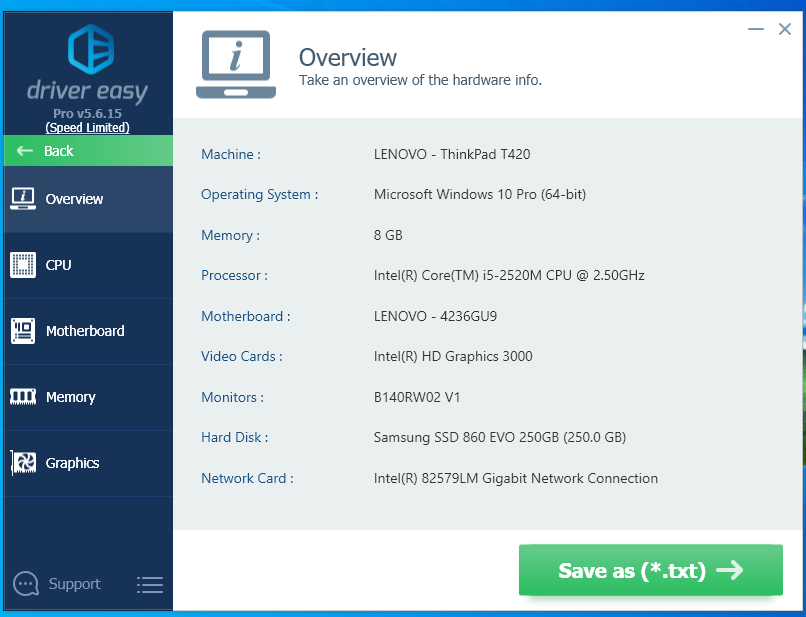Select 'LENOVO - 4236GU9' value
The height and width of the screenshot is (617, 806).
[435, 316]
